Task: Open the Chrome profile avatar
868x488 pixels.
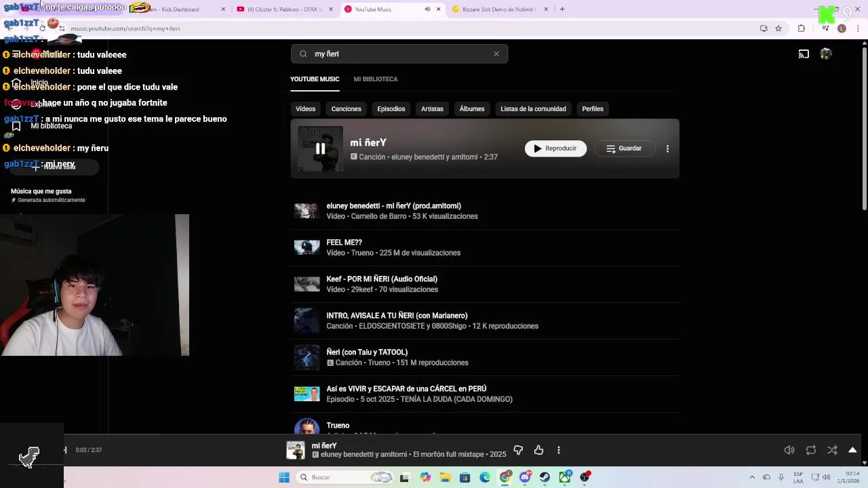Action: point(842,28)
